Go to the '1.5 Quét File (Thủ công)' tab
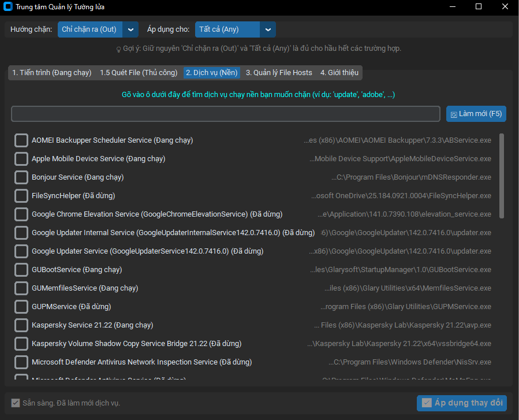This screenshot has height=420, width=519. (x=139, y=73)
